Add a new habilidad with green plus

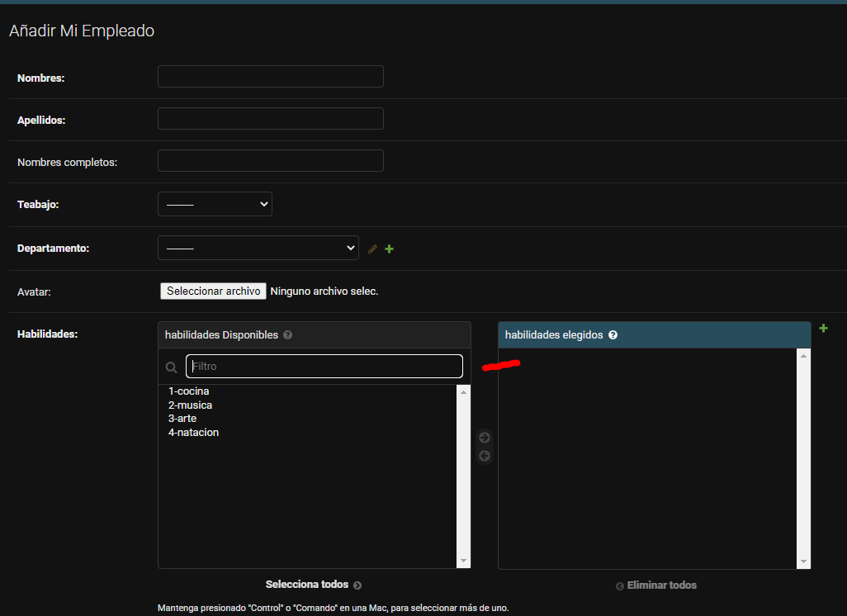[823, 329]
